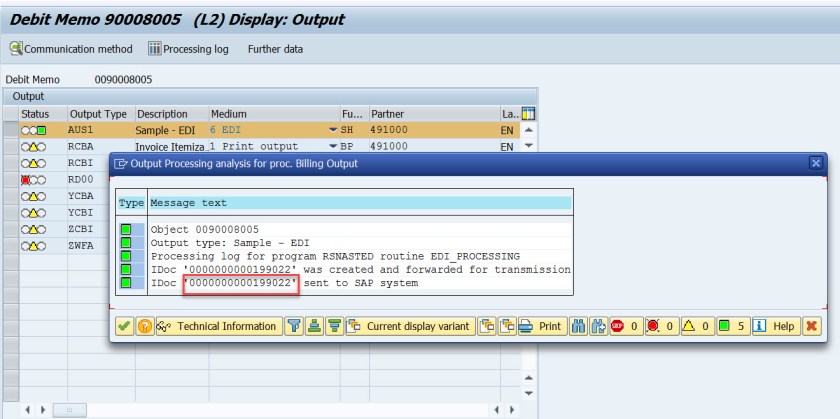Select the YCBA output type cell
Image resolution: width=840 pixels, height=419 pixels.
[88, 196]
